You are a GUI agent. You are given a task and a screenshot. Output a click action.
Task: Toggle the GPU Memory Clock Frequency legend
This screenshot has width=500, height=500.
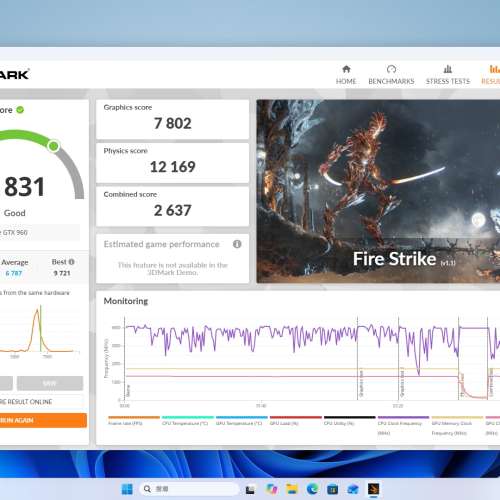(x=457, y=425)
